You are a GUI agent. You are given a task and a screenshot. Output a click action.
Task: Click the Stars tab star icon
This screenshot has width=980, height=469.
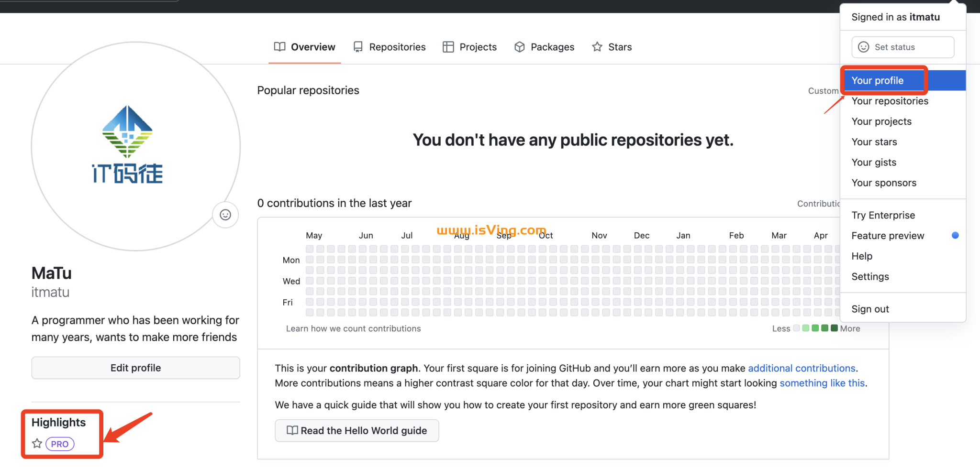[597, 46]
